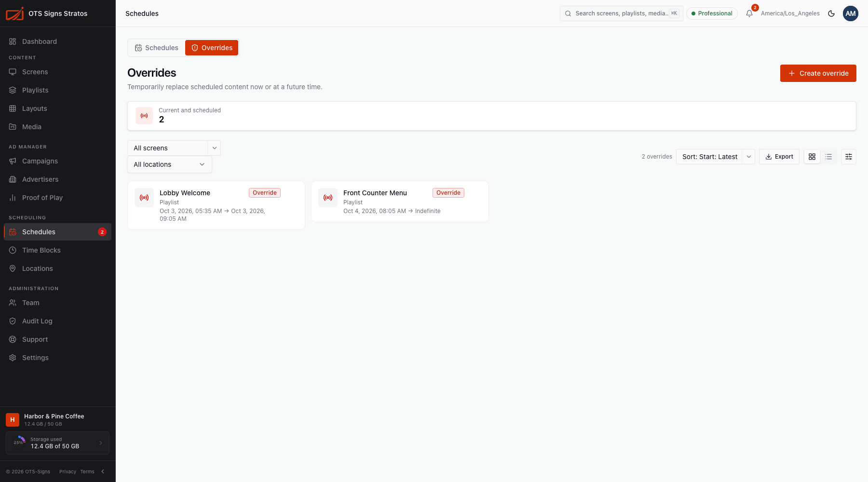Open Sort: Start: Latest dropdown
Screen dimensions: 868x482
click(716, 157)
